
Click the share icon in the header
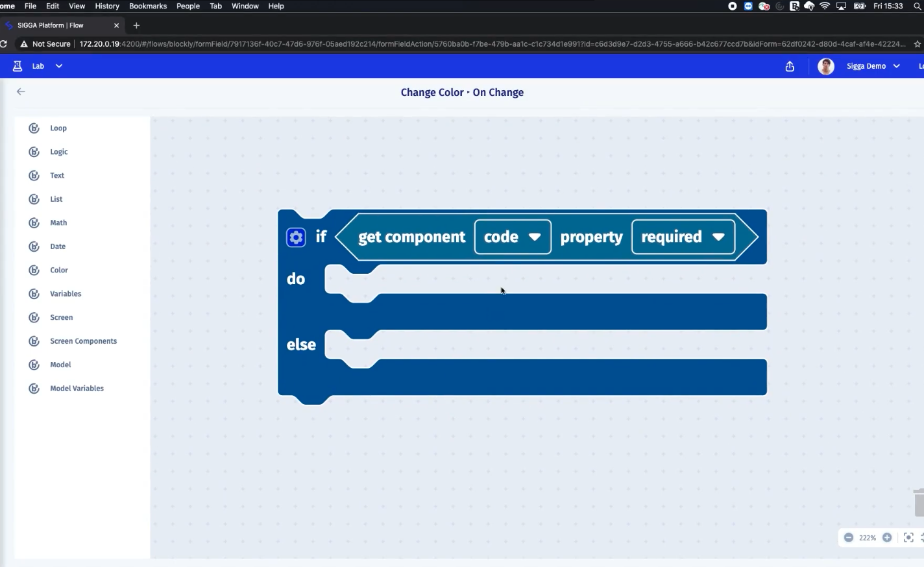790,66
